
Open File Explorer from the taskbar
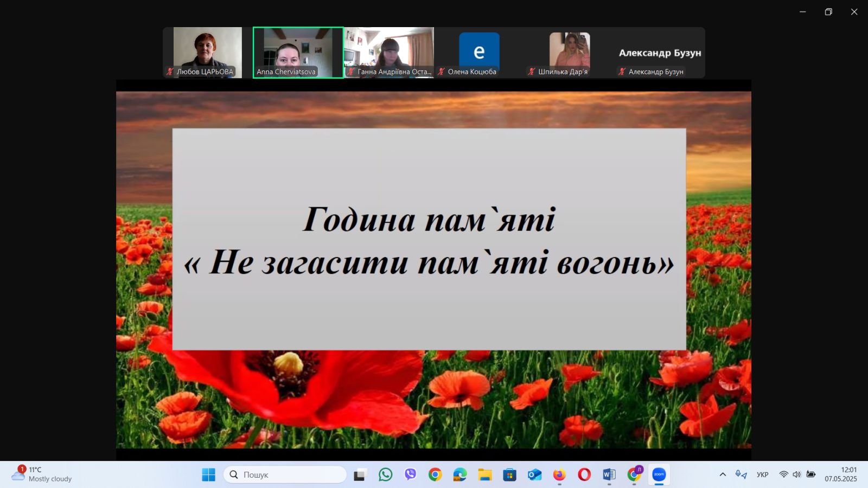click(x=484, y=475)
